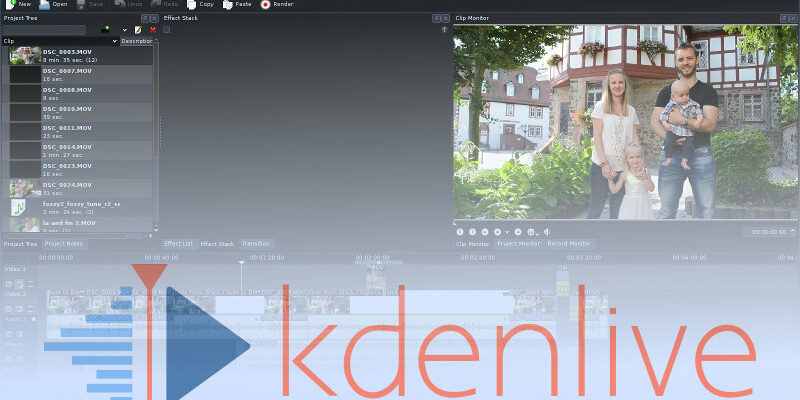Viewport: 800px width, 400px height.
Task: Toggle the first Video 1 track header button
Action: tap(8, 284)
